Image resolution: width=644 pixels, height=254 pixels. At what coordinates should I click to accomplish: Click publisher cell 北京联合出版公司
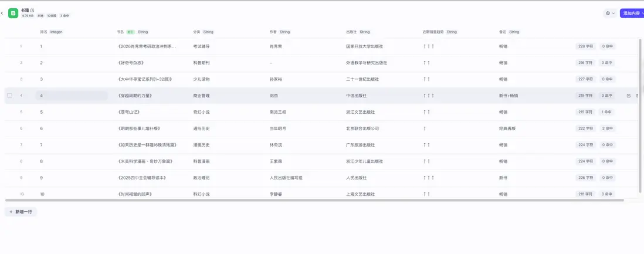coord(362,128)
